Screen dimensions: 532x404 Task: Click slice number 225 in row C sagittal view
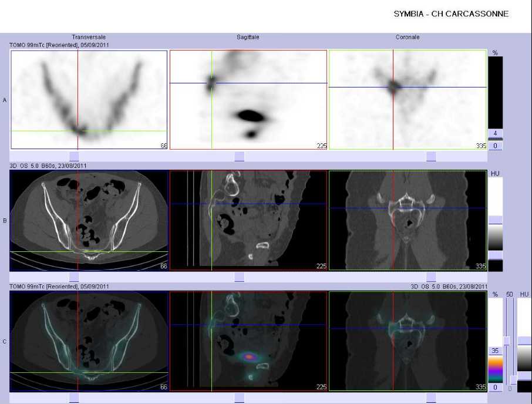click(321, 387)
